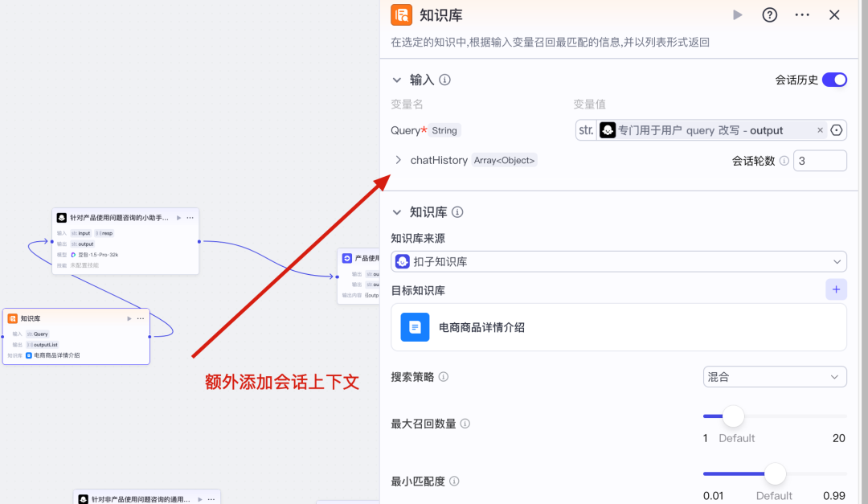Click 电商商品详情介绍 in canvas 知识库 node
The height and width of the screenshot is (504, 868).
pyautogui.click(x=56, y=355)
